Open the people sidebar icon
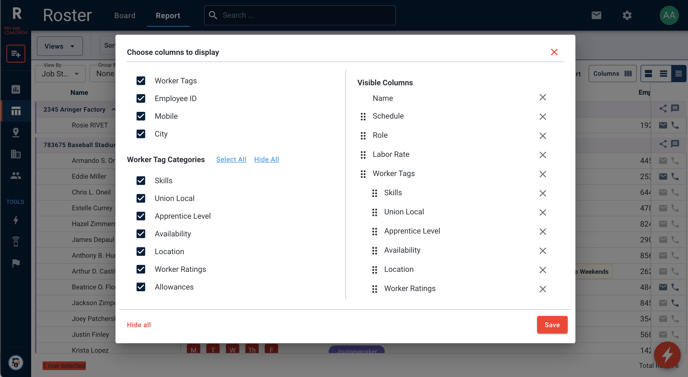Image resolution: width=688 pixels, height=377 pixels. click(16, 176)
